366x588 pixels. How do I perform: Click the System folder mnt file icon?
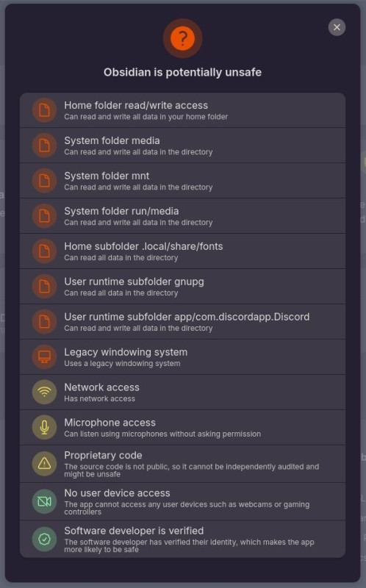(44, 181)
